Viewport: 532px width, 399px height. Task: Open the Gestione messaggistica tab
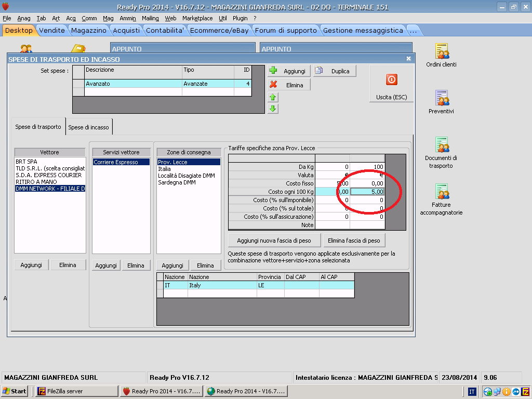363,30
